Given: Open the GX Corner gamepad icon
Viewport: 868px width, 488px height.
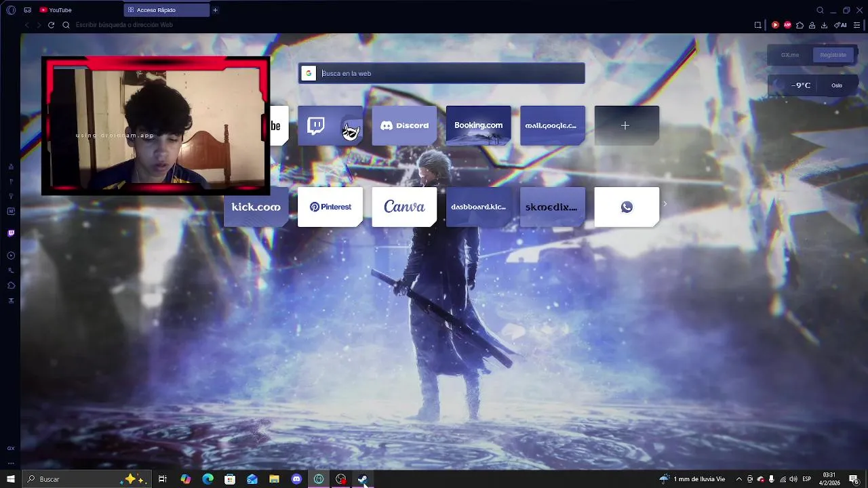Looking at the screenshot, I should pos(27,10).
